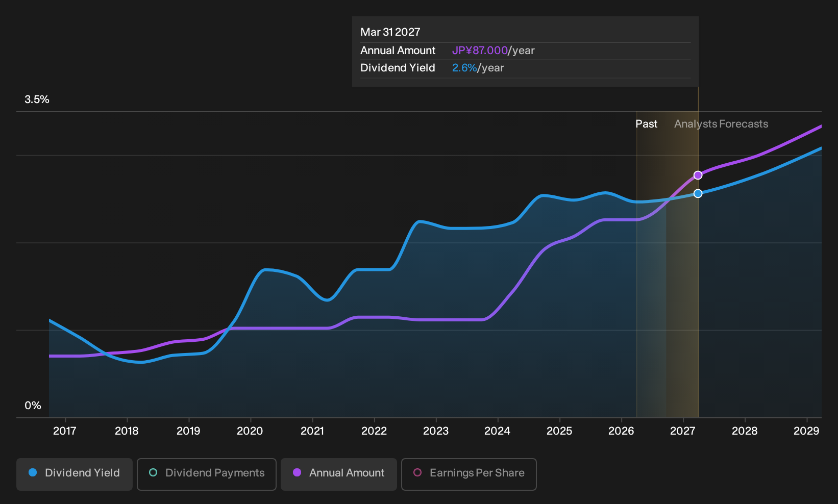Viewport: 838px width, 504px height.
Task: Click the 2024 x-axis year label
Action: coord(497,431)
